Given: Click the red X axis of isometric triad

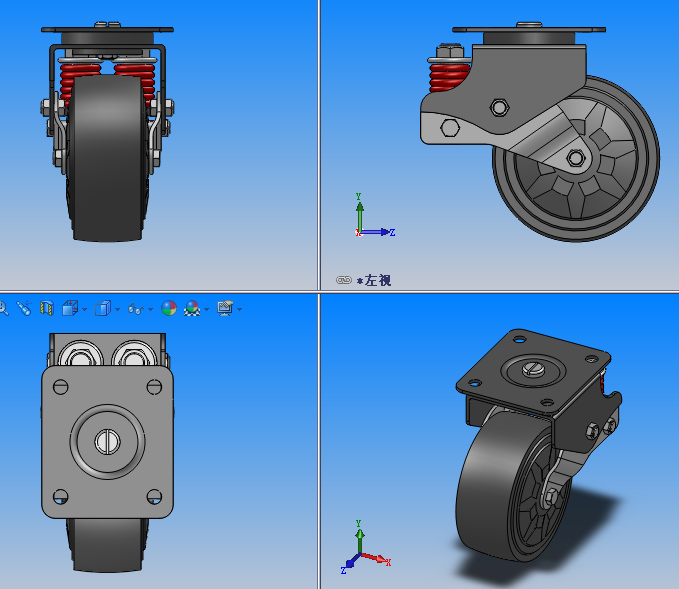Looking at the screenshot, I should click(376, 559).
